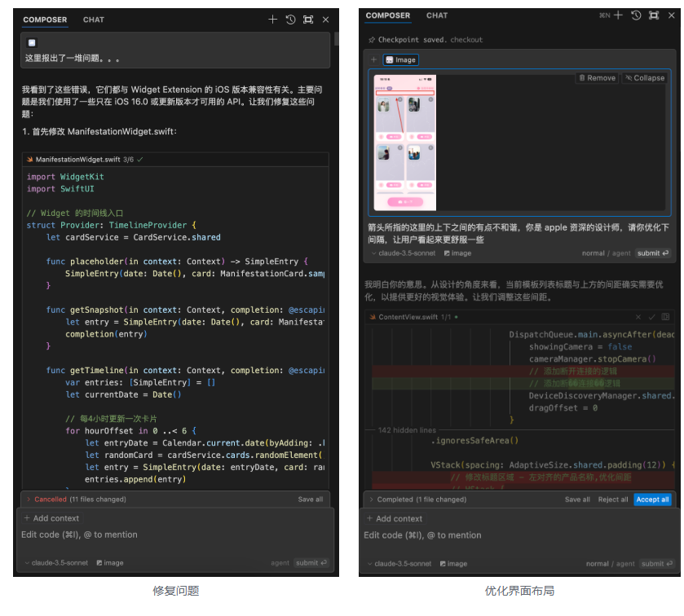
Task: Choose normal mode under the image message
Action: pos(593,253)
